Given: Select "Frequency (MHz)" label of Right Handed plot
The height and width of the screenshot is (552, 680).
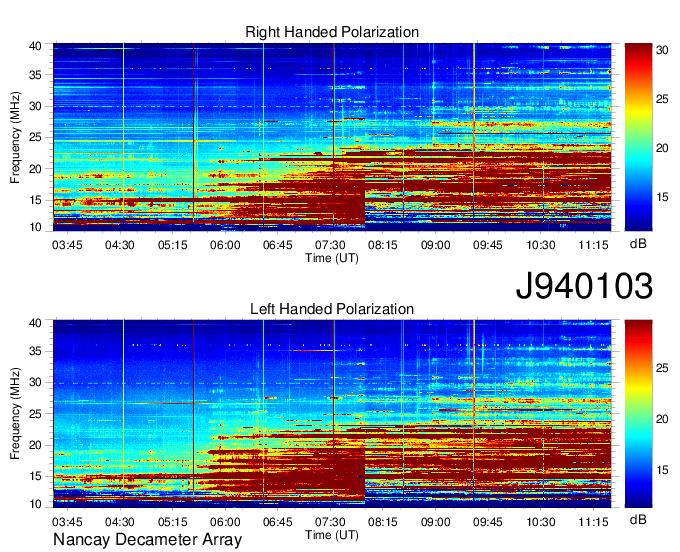Looking at the screenshot, I should [15, 137].
